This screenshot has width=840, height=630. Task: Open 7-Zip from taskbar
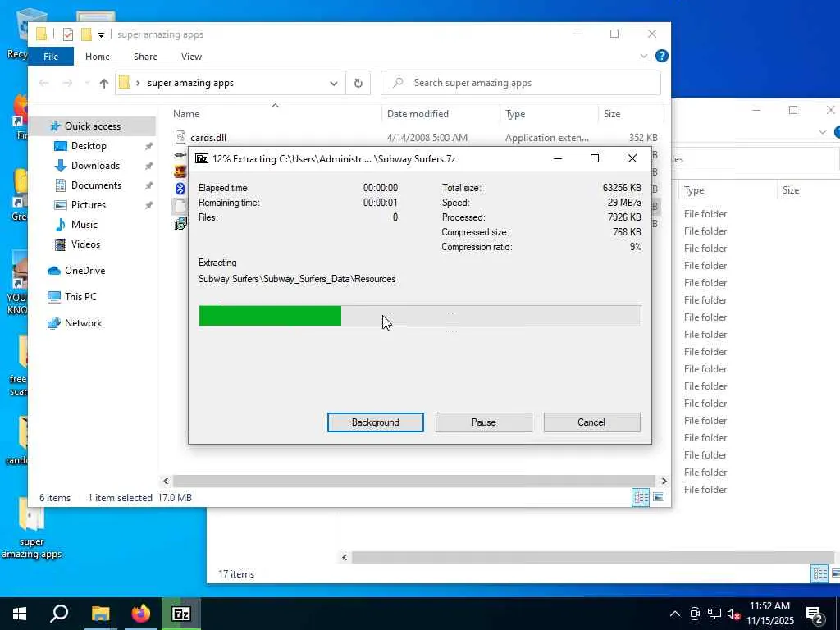181,614
